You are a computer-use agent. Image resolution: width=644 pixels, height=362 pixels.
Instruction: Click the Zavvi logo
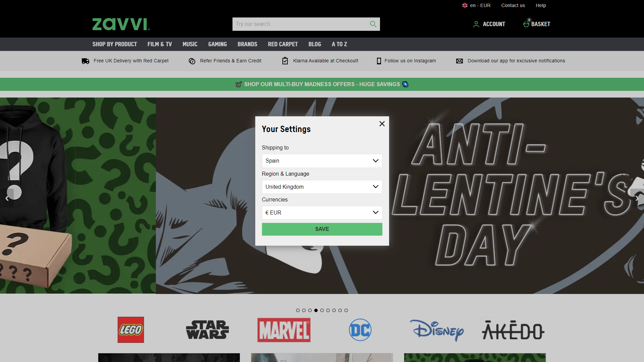(x=121, y=24)
